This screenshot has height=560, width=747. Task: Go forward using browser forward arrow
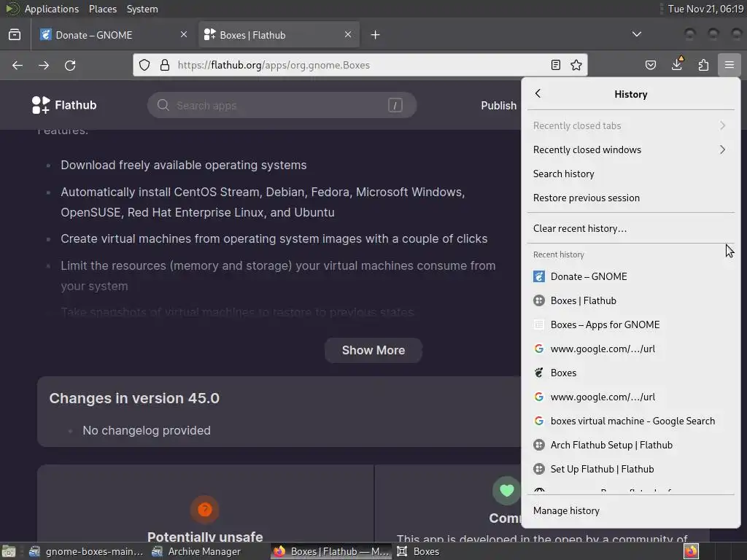44,65
